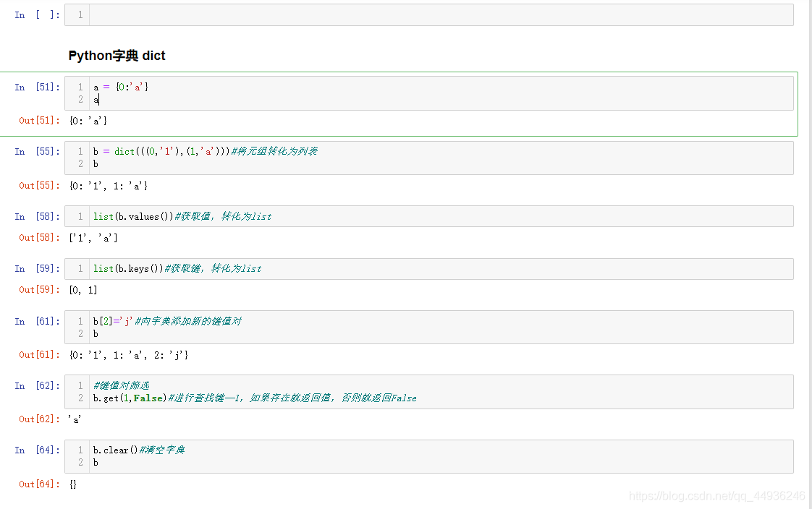Click second line 'b' in cell 55
Viewport: 812px width, 509px height.
tap(96, 164)
